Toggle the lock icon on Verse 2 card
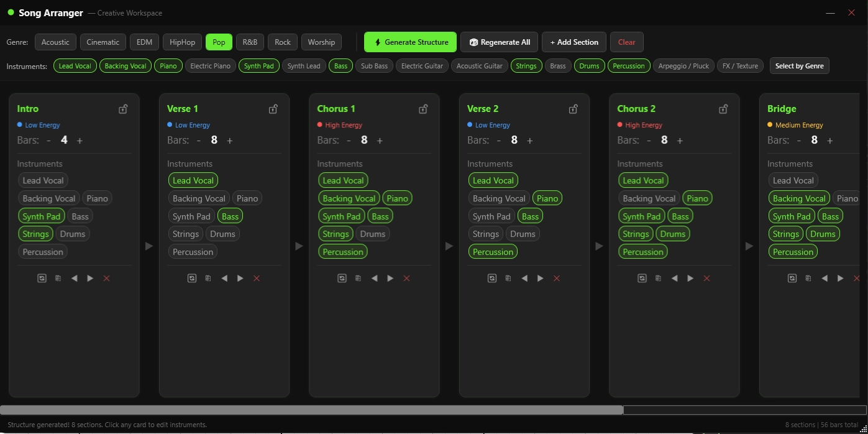 click(573, 109)
